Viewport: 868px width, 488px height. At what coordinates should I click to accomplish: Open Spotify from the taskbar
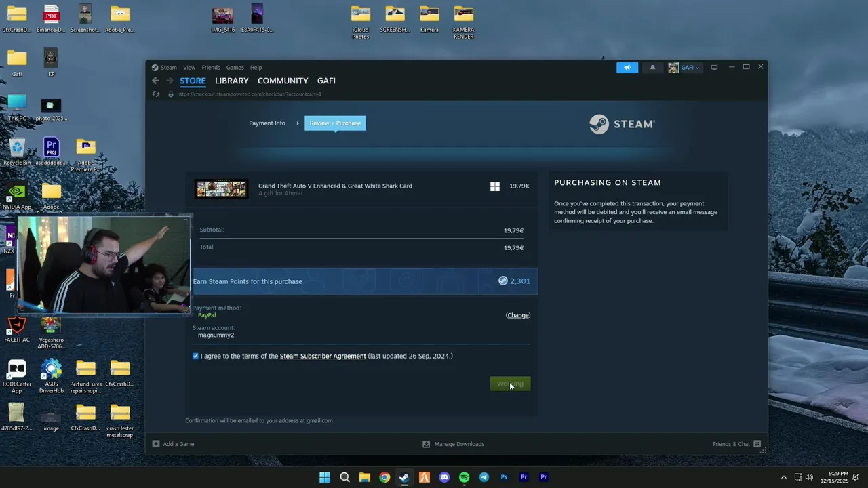464,477
